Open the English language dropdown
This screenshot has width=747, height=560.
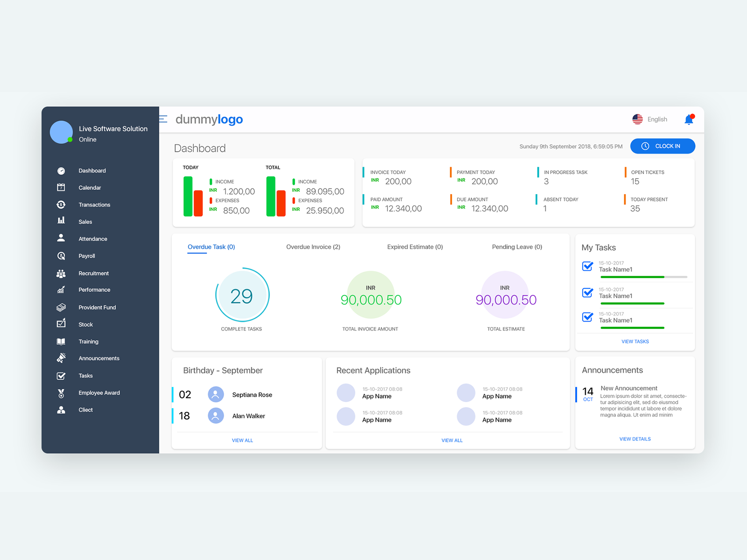coord(657,119)
